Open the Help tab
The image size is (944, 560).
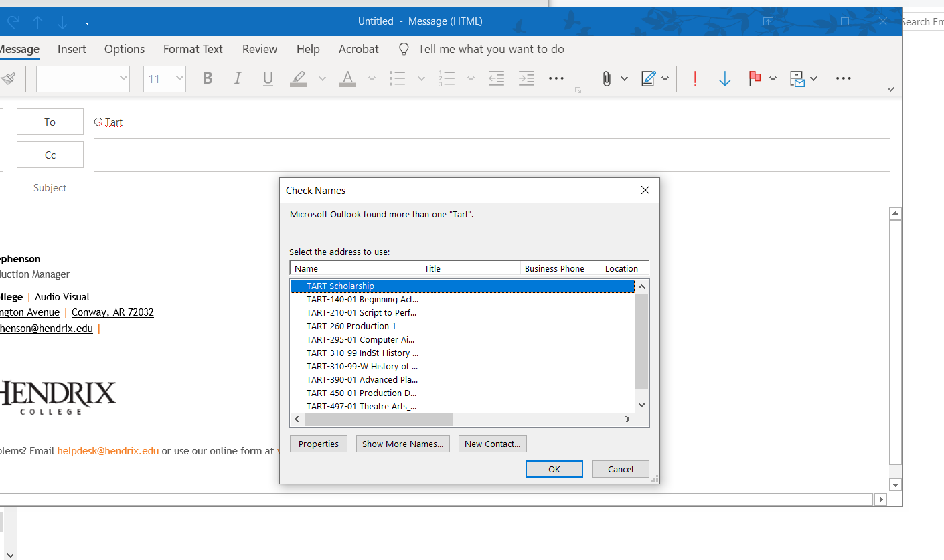coord(308,49)
